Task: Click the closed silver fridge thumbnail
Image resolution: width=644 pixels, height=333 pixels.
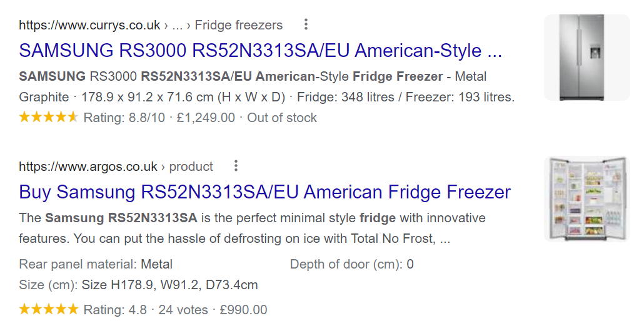Action: point(586,58)
